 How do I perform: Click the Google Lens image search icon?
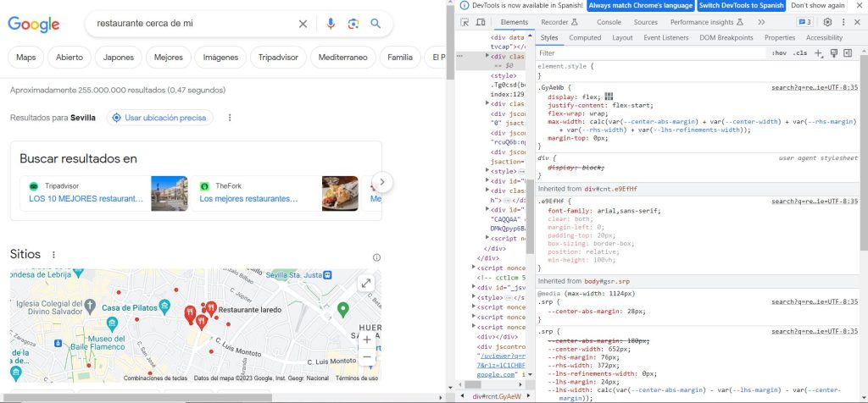pos(353,24)
